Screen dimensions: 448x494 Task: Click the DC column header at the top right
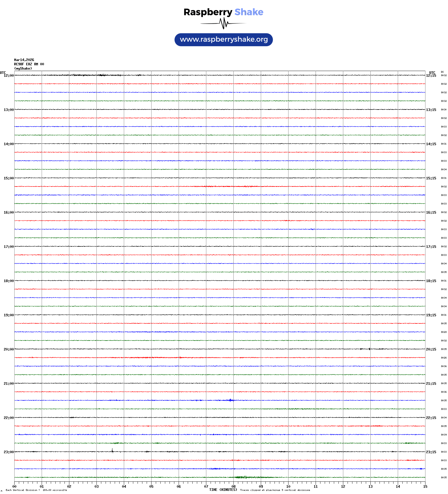tap(442, 72)
